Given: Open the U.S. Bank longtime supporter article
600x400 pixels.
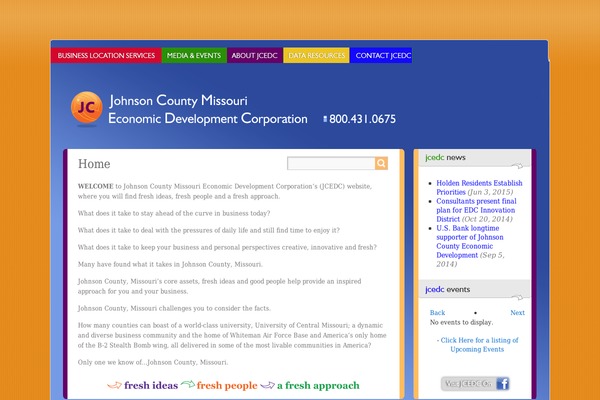Looking at the screenshot, I should tap(470, 242).
